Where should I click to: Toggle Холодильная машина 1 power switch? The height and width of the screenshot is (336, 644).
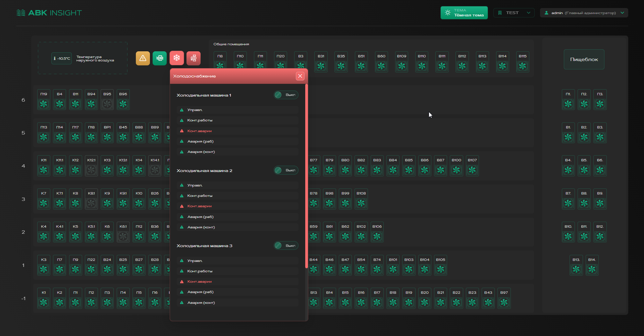[286, 95]
